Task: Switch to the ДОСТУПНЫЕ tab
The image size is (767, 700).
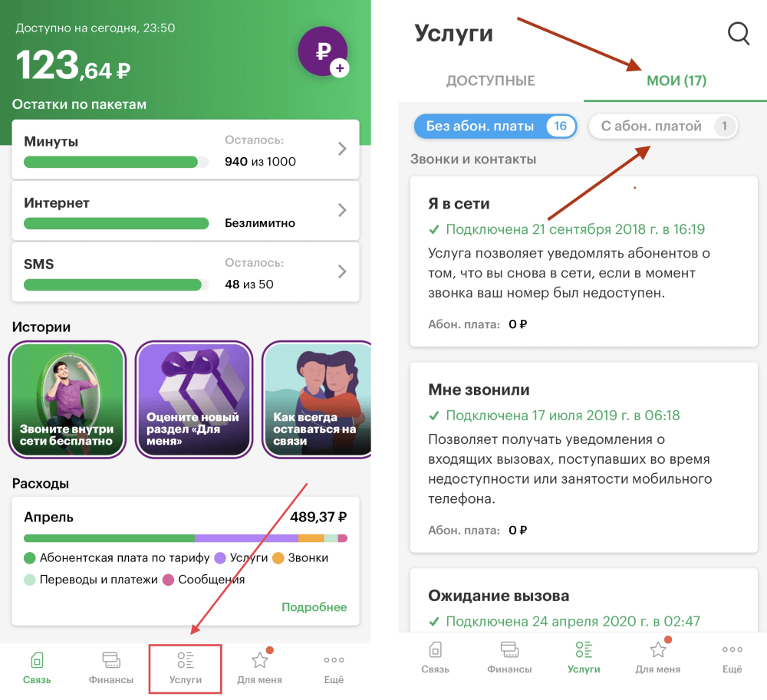Action: [x=491, y=81]
